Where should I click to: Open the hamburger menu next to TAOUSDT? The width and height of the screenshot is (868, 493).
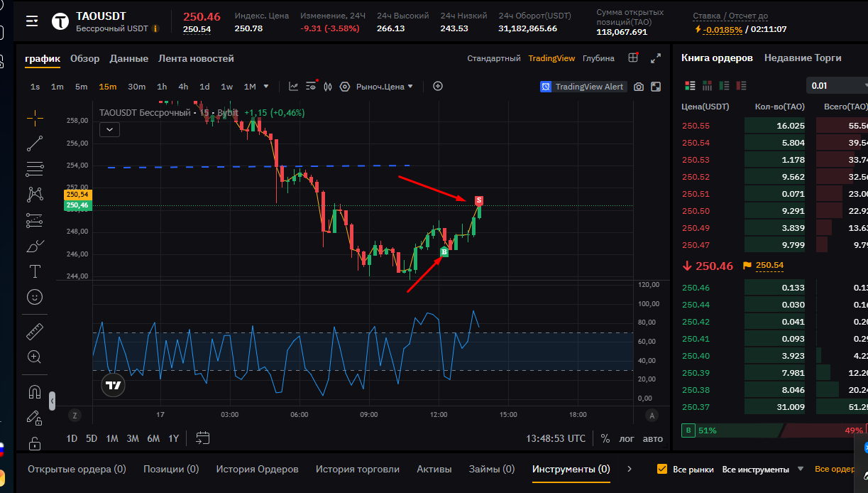click(x=32, y=21)
